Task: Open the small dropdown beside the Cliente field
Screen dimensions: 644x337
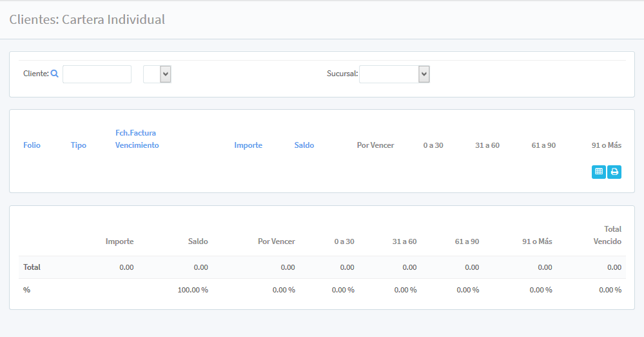Action: [157, 74]
